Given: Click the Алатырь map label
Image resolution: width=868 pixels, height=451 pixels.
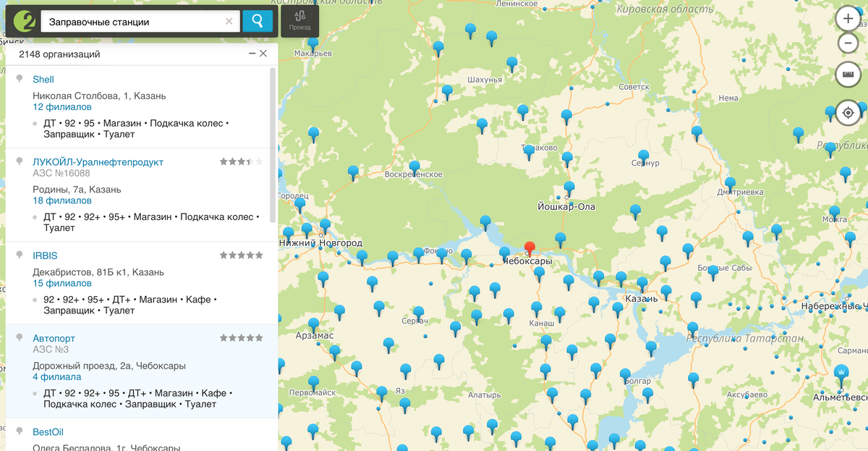Looking at the screenshot, I should [x=484, y=395].
